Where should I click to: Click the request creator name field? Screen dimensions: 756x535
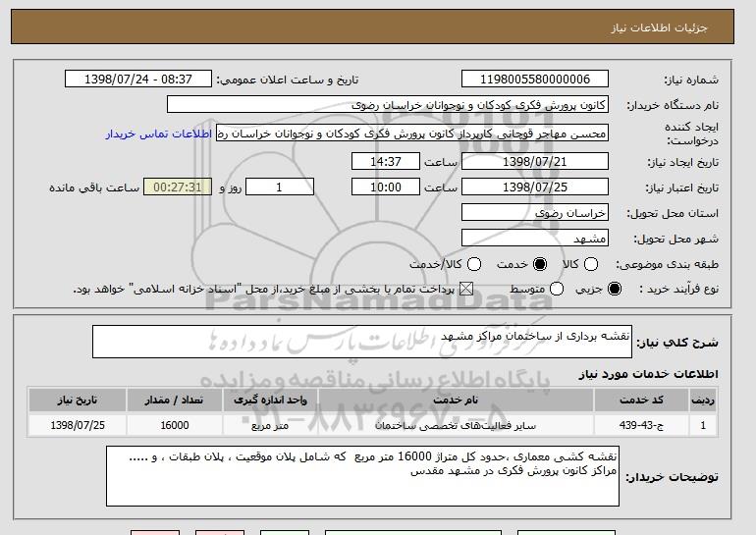(412, 134)
